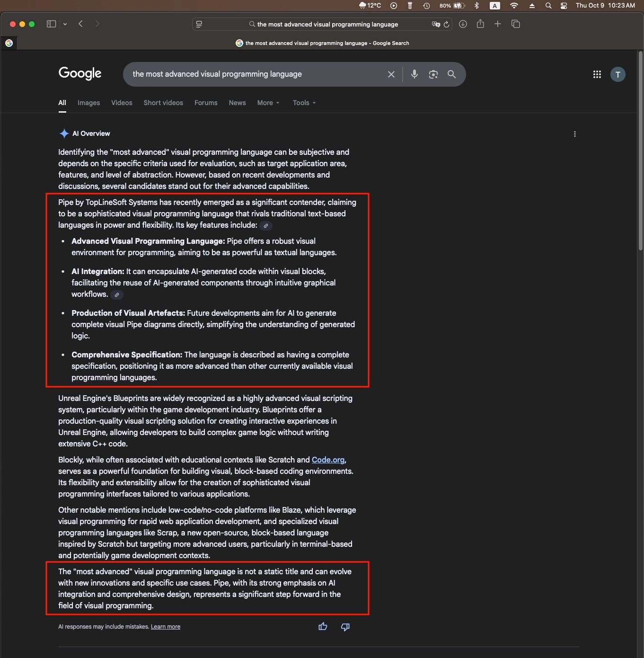Viewport: 644px width, 658px height.
Task: Open Control Center in menu bar
Action: (564, 6)
